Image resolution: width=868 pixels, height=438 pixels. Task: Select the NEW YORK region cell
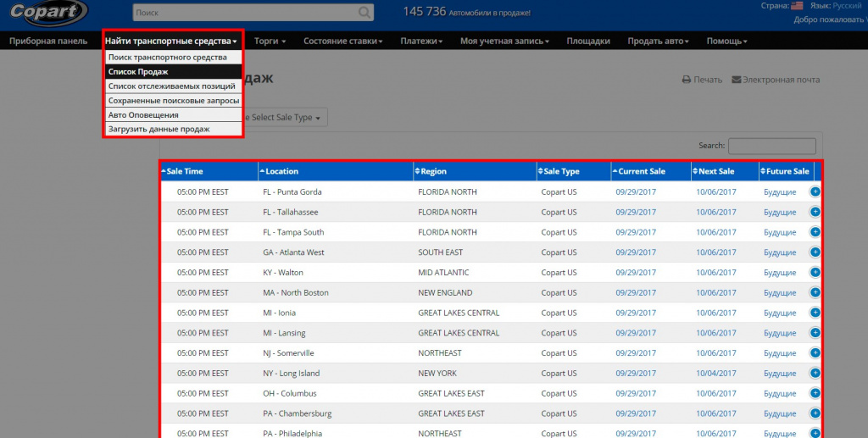point(437,374)
